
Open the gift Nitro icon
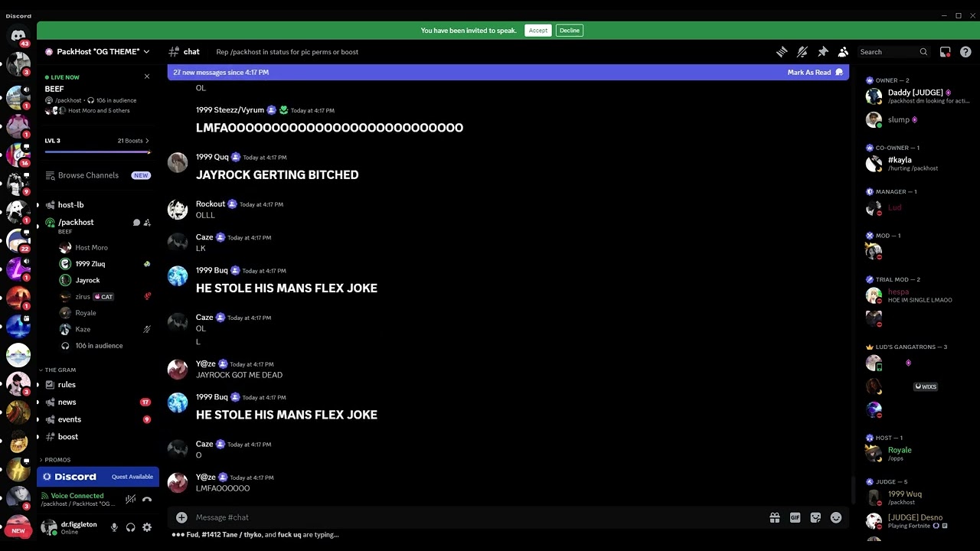pos(775,518)
